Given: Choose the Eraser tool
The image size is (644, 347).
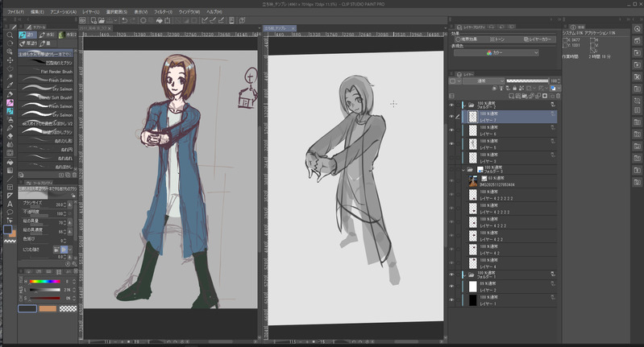Looking at the screenshot, I should coord(10,136).
